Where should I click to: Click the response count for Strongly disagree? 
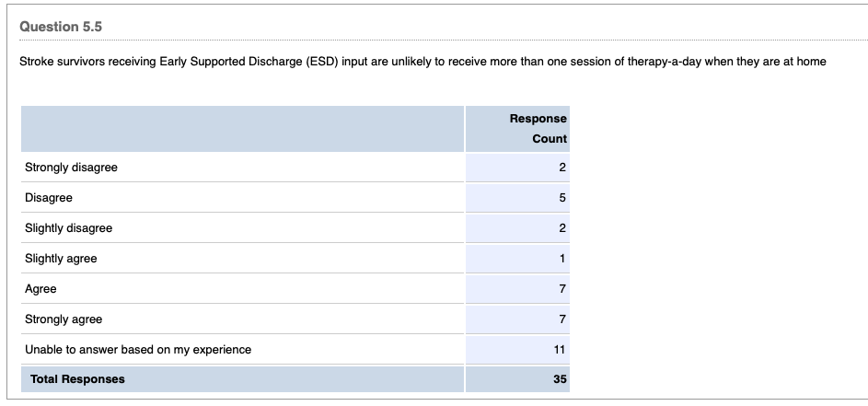click(561, 168)
